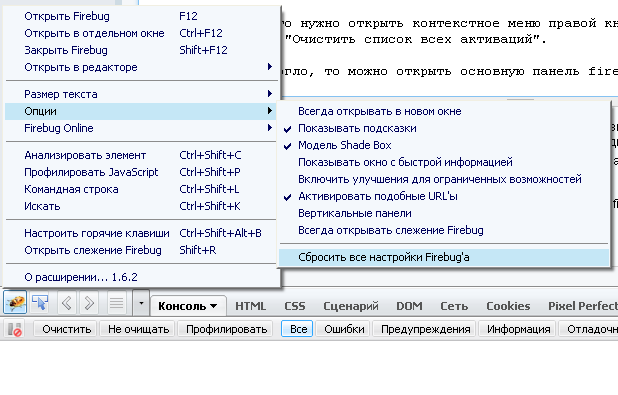Uncheck Активировать подобные URL'ы
The height and width of the screenshot is (395, 618).
pos(444,196)
